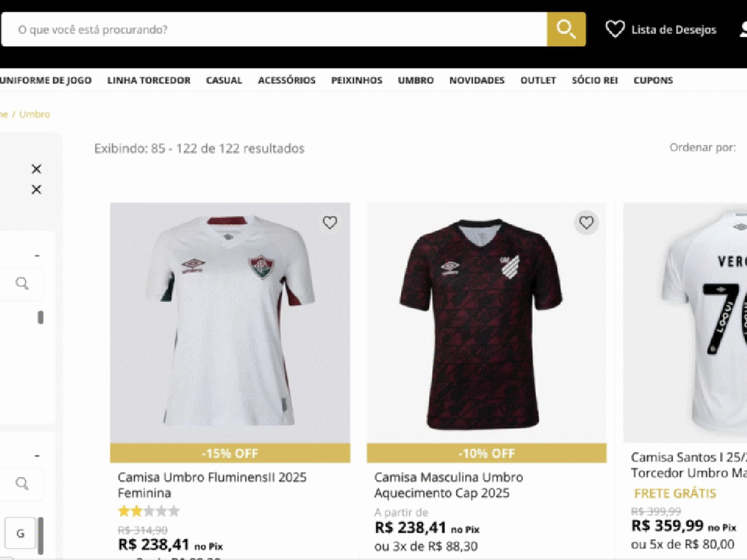Click magnifier in lower filter search box

click(22, 483)
